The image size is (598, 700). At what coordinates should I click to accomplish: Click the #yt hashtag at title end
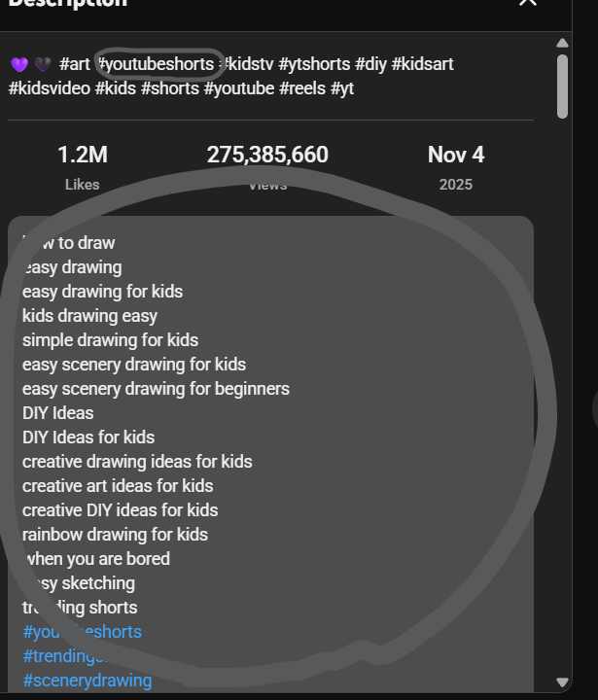[342, 87]
